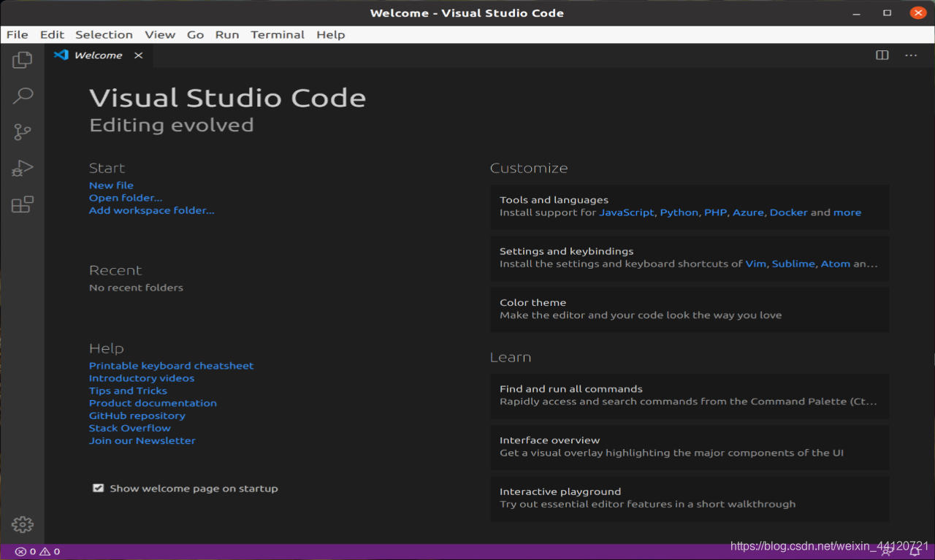Uncheck Show welcome page on startup

point(98,488)
